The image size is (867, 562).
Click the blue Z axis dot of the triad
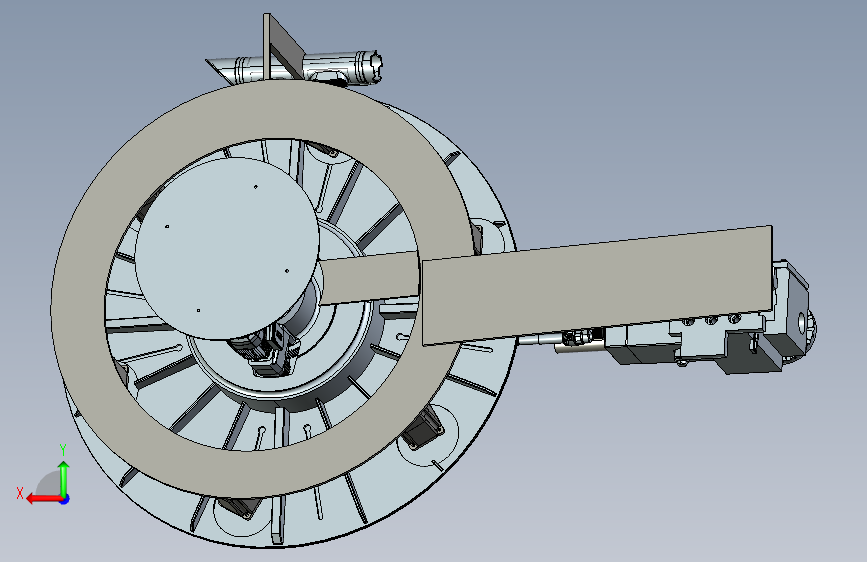pyautogui.click(x=65, y=499)
